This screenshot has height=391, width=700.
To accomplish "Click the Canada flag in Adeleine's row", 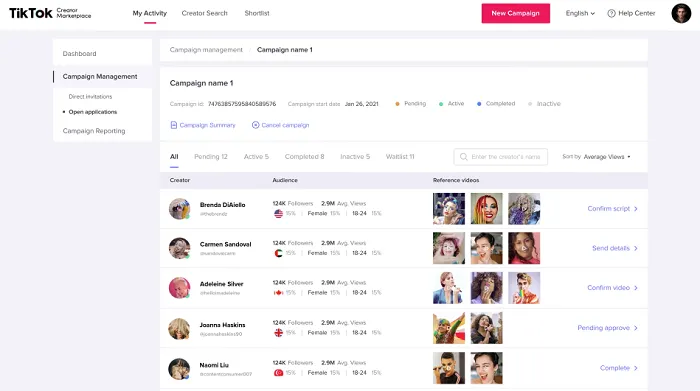I will click(x=278, y=293).
